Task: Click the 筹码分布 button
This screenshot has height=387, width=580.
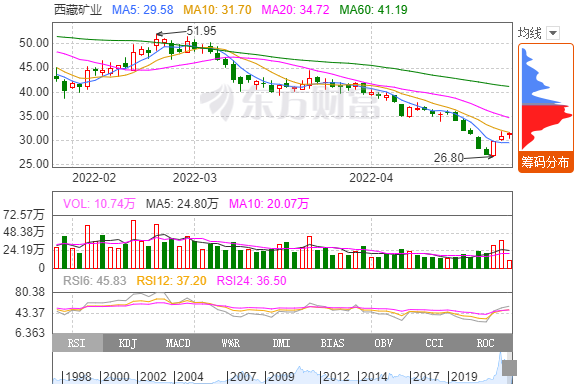Action: pyautogui.click(x=545, y=162)
